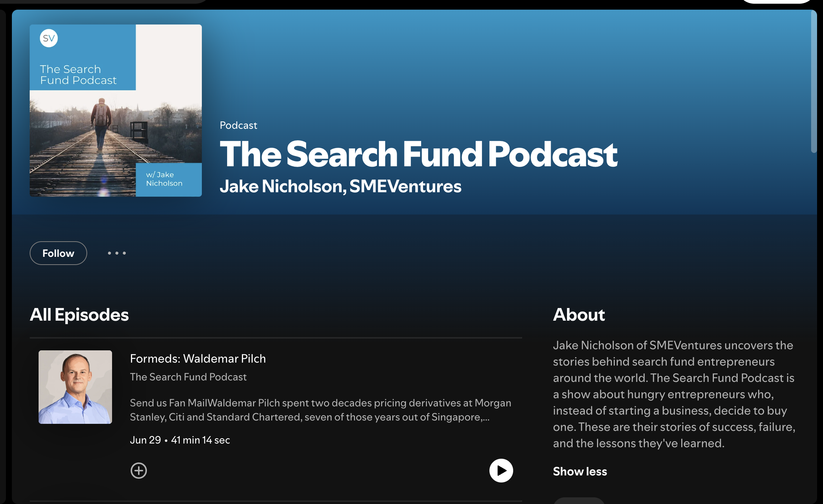Click the About description paragraph
Viewport: 823px width, 504px height.
674,394
